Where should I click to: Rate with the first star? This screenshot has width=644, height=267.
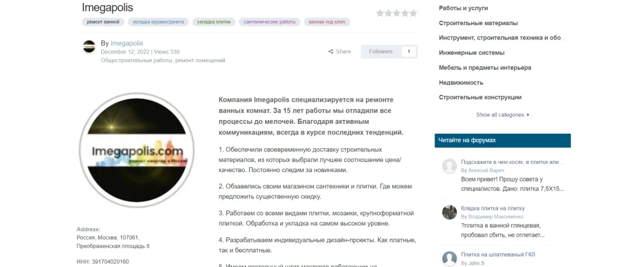pos(380,13)
